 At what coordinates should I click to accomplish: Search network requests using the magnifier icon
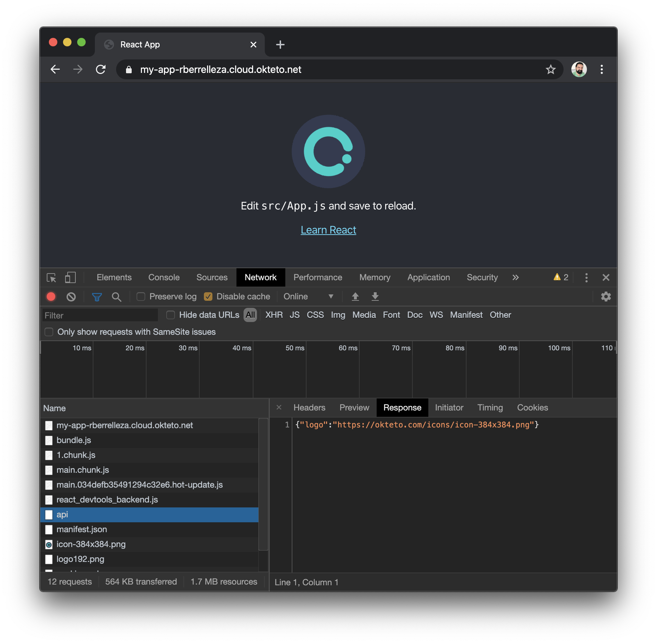117,297
